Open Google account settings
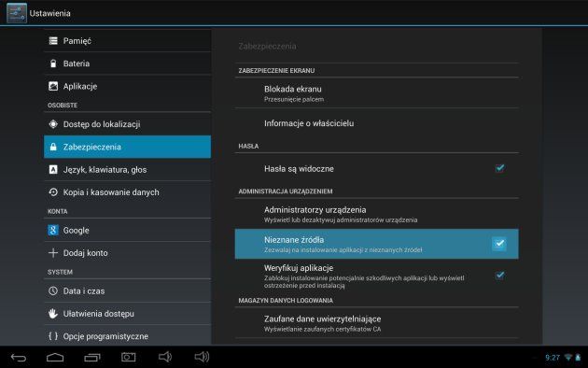The width and height of the screenshot is (588, 368). [x=127, y=230]
